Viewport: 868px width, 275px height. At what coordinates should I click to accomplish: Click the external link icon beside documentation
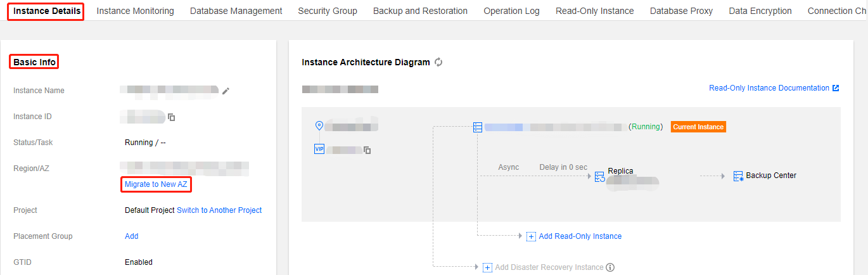[836, 88]
